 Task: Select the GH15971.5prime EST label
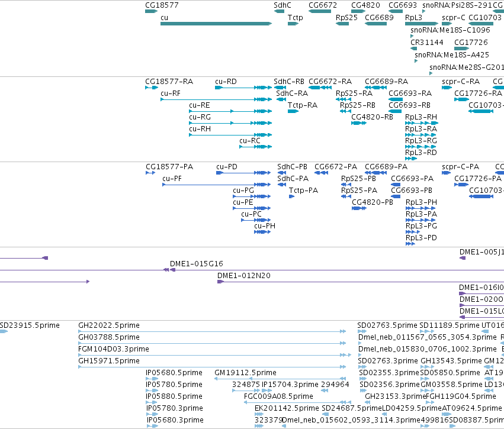(109, 361)
